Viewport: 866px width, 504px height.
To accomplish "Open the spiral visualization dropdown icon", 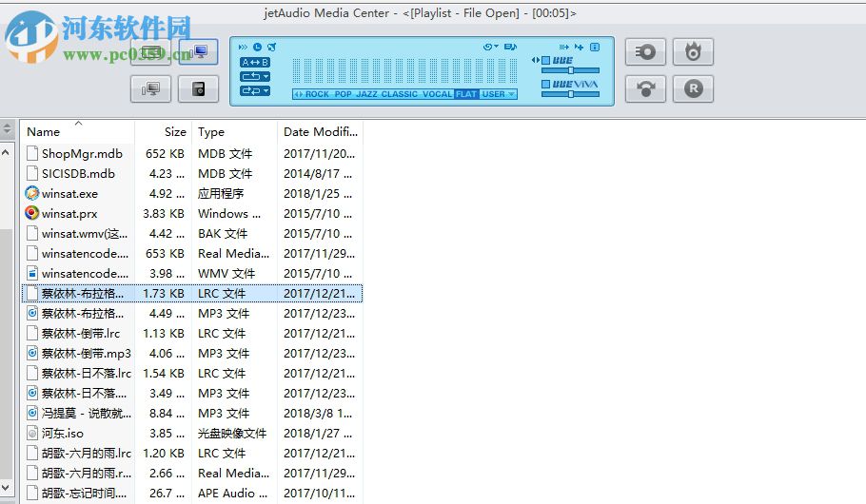I will click(490, 47).
